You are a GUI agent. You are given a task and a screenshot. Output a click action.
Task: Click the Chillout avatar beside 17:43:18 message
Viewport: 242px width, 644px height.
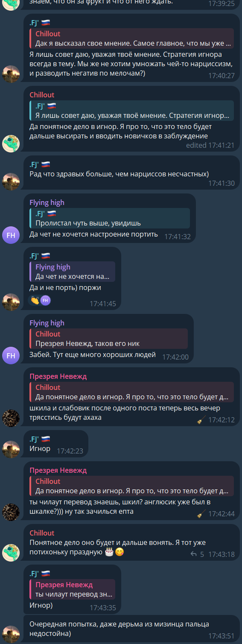[11, 552]
